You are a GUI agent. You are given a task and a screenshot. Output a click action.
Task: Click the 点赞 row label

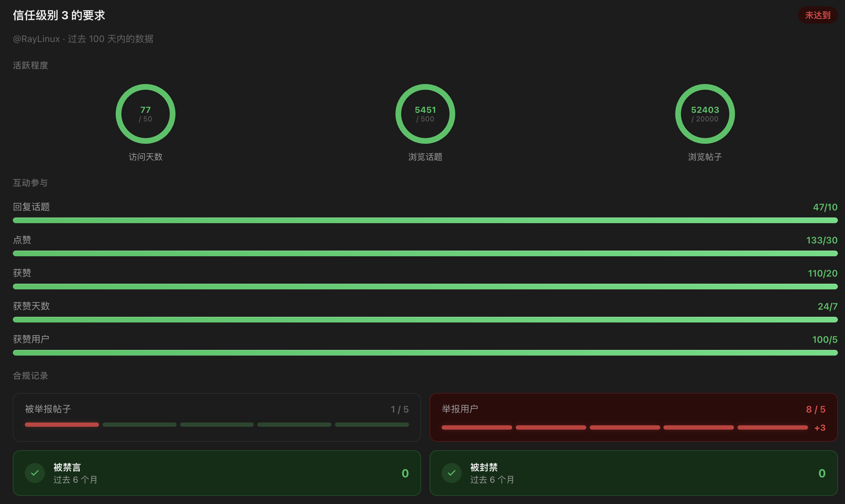coord(22,240)
